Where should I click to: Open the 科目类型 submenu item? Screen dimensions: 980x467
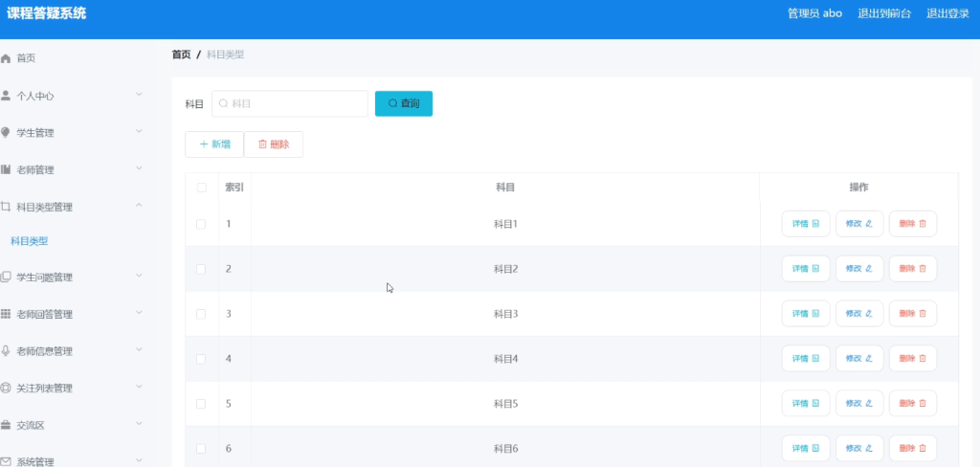pos(30,241)
